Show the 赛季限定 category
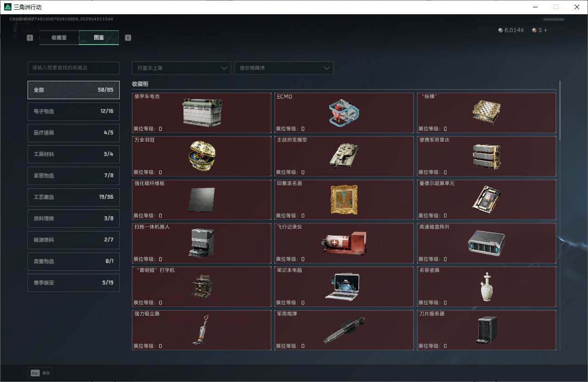This screenshot has height=382, width=588. click(73, 283)
